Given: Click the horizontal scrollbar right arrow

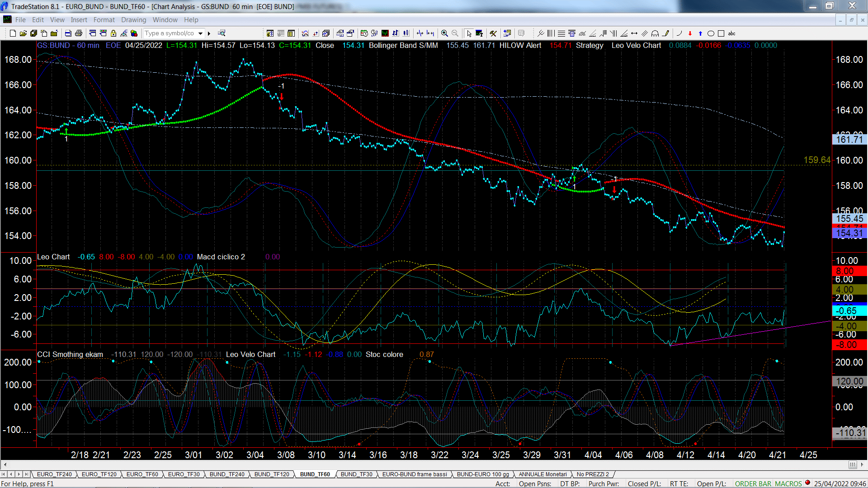Looking at the screenshot, I should (863, 465).
